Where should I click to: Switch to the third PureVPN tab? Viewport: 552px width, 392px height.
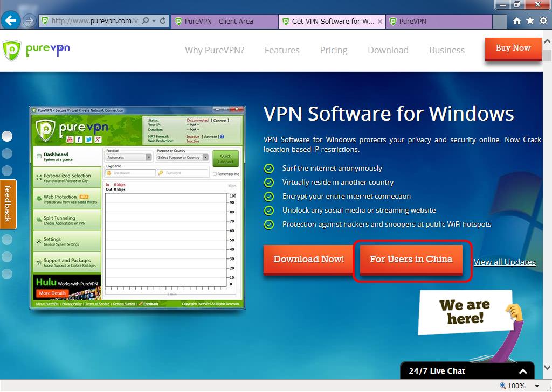439,21
